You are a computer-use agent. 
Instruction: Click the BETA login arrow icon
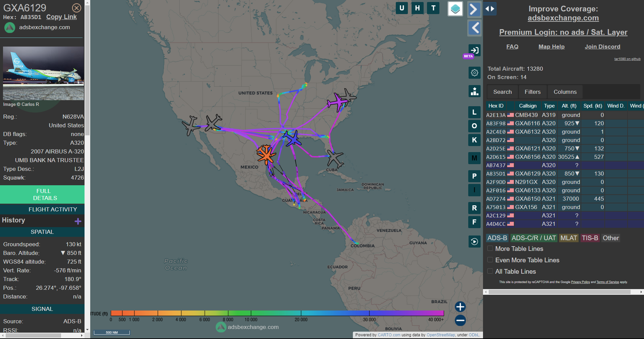475,51
